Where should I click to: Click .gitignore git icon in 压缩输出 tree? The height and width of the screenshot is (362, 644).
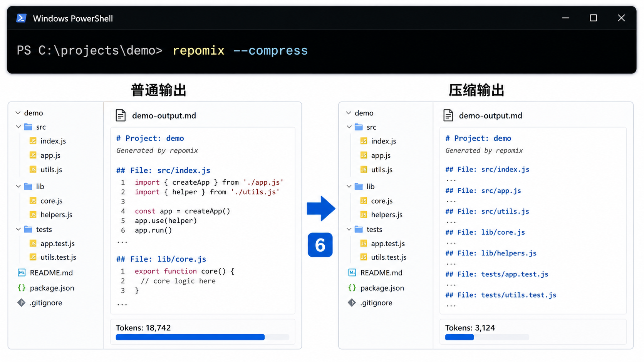coord(352,303)
